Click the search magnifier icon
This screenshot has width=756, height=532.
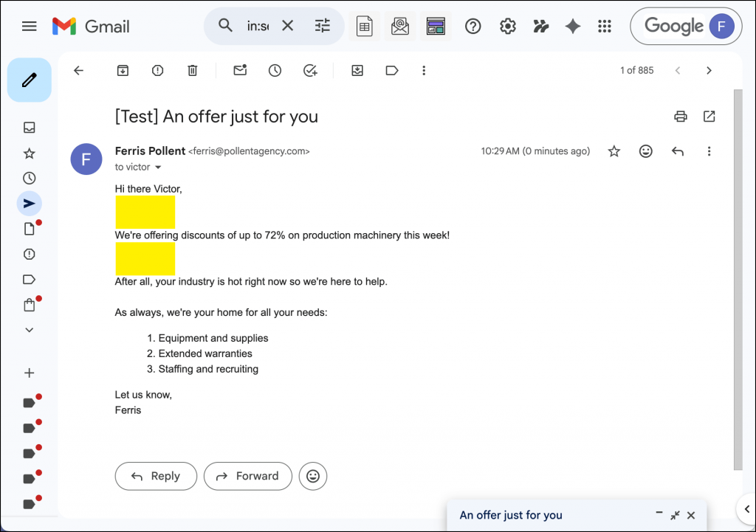pos(225,25)
